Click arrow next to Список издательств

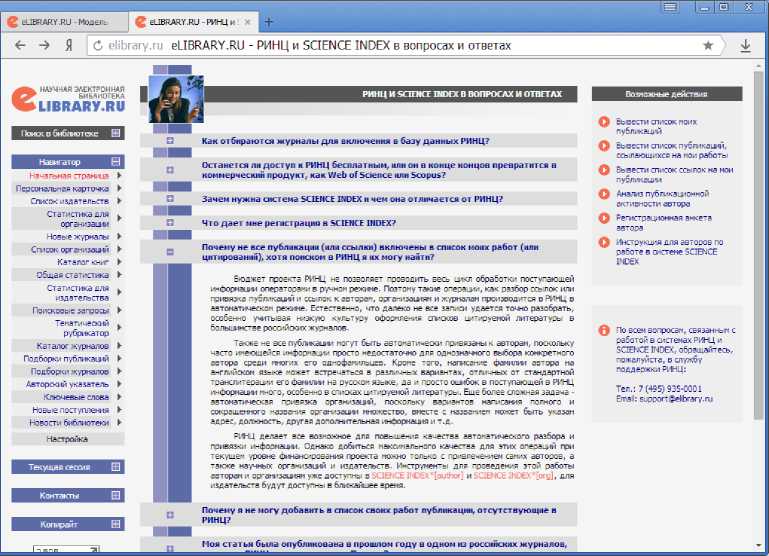(x=119, y=201)
